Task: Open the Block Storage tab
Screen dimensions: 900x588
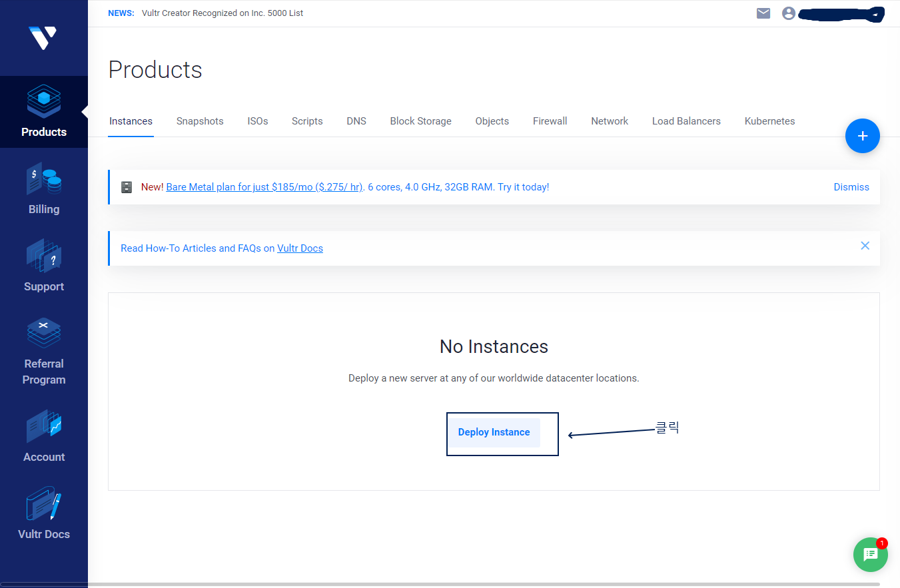Action: click(x=421, y=121)
